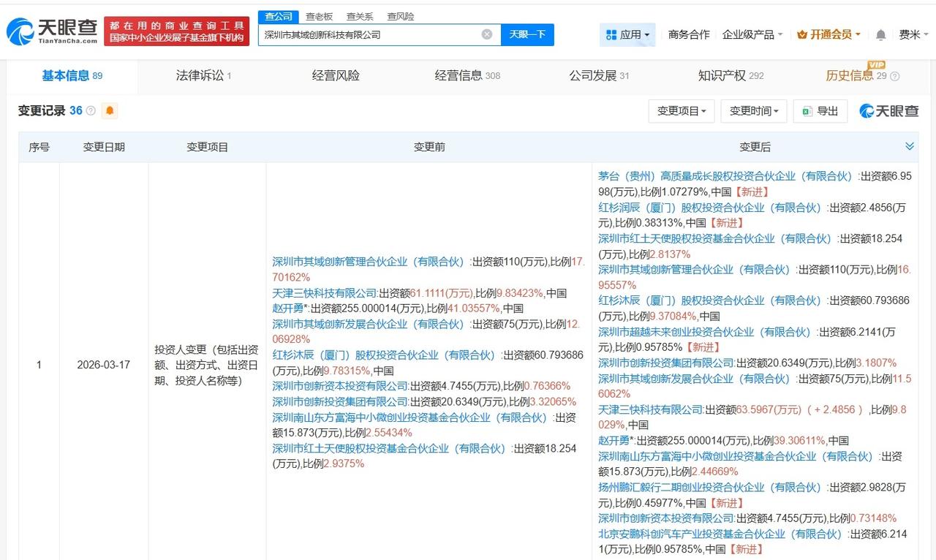Export records with the 导出 button
Screen dimensions: 936x560
[820, 111]
